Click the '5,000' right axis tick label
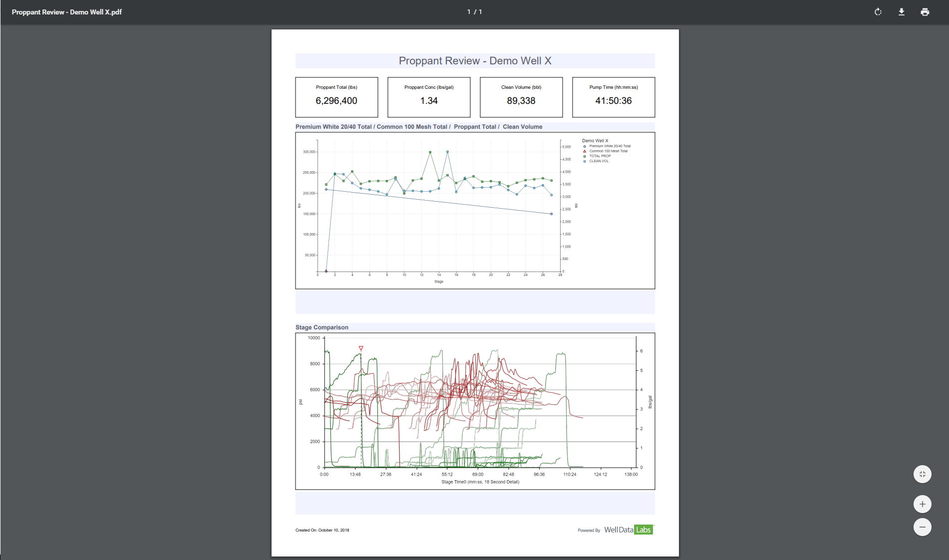Image resolution: width=949 pixels, height=560 pixels. [567, 147]
